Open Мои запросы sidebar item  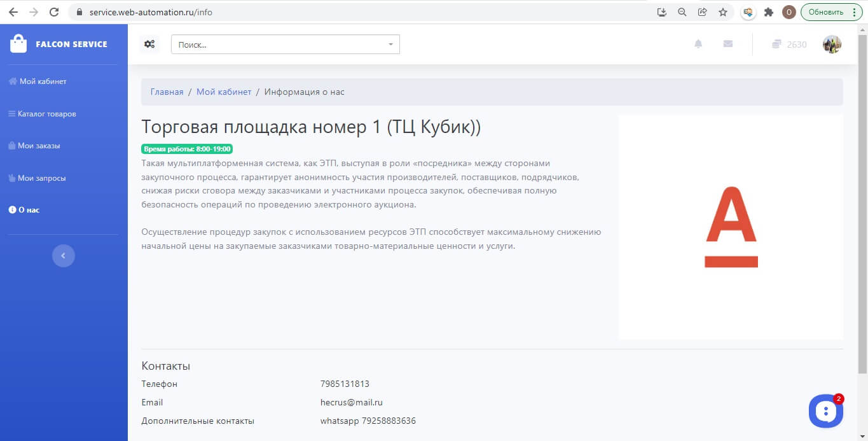pos(37,178)
